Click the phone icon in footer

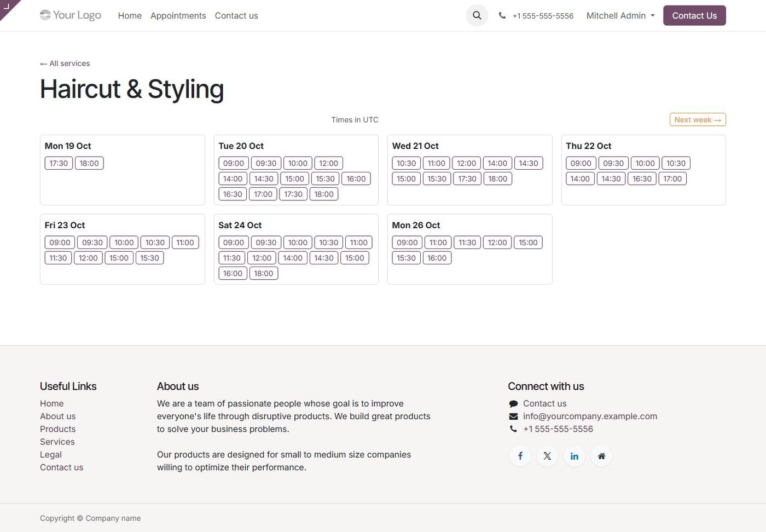tap(513, 429)
